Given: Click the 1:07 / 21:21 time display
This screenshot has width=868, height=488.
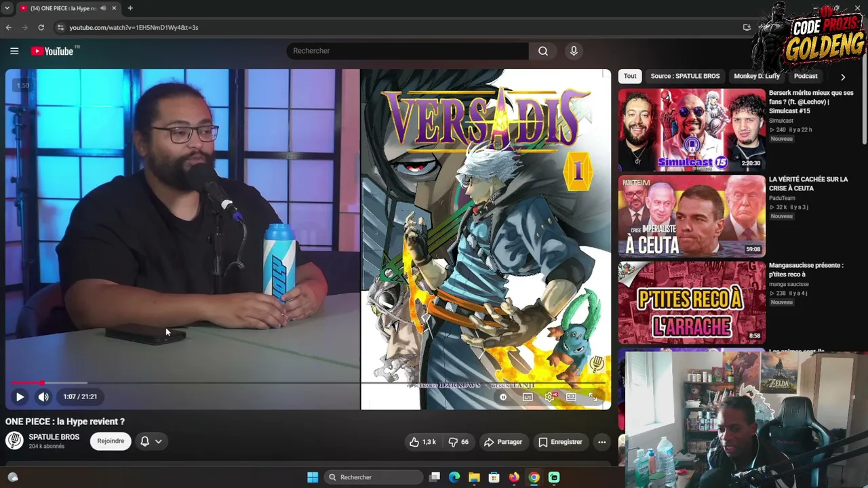Looking at the screenshot, I should point(80,396).
